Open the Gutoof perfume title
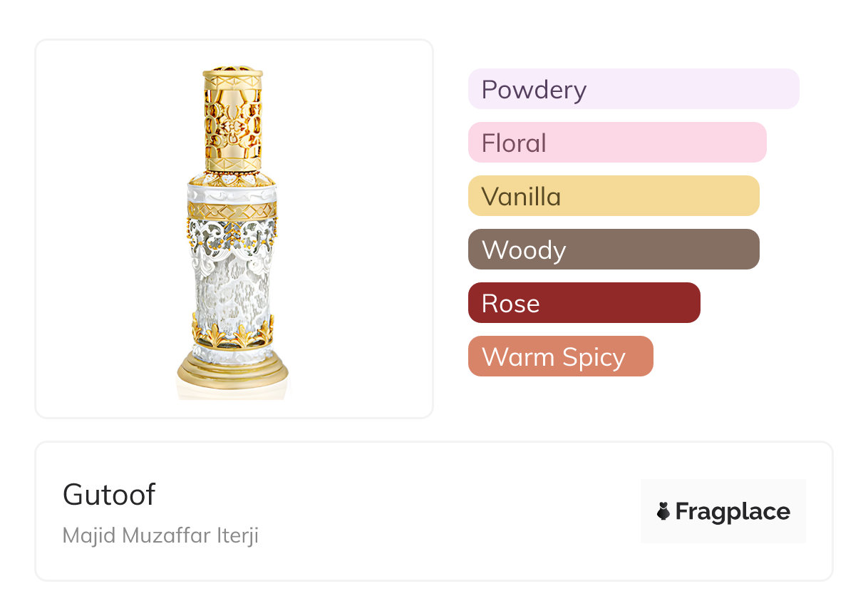868x616 pixels. pyautogui.click(x=109, y=494)
